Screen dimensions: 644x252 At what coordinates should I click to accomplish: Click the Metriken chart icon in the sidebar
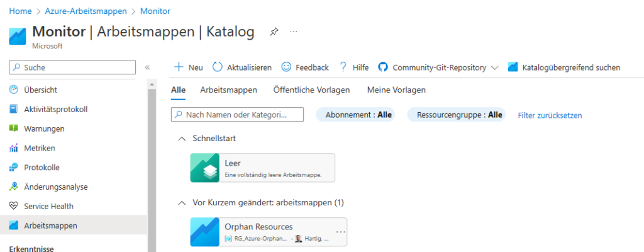point(14,148)
